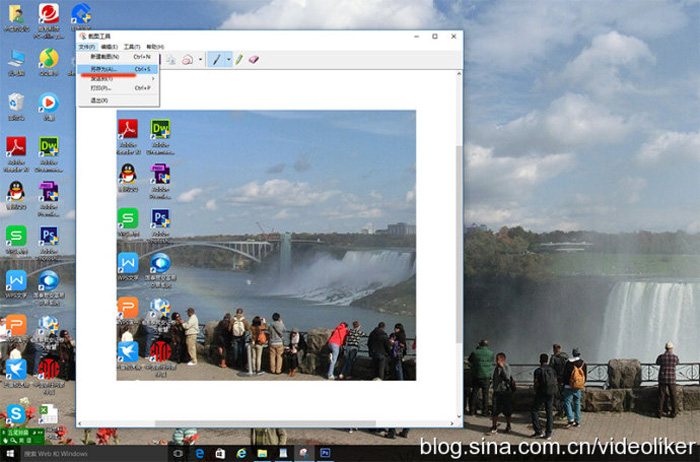The height and width of the screenshot is (462, 700).
Task: Expand the Pen color dropdown arrow
Action: [x=228, y=60]
